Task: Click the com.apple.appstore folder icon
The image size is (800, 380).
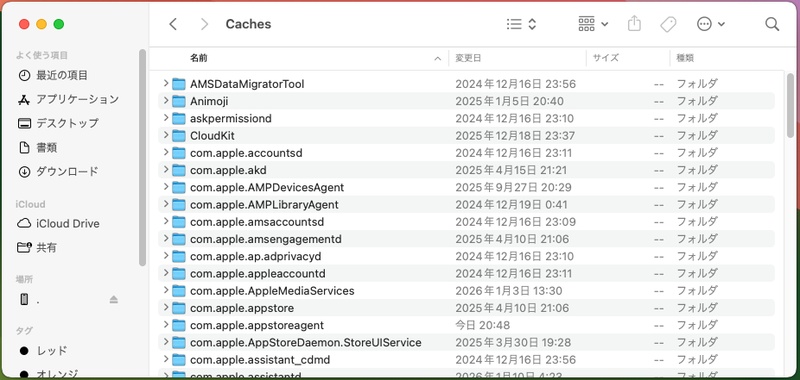Action: click(x=179, y=308)
